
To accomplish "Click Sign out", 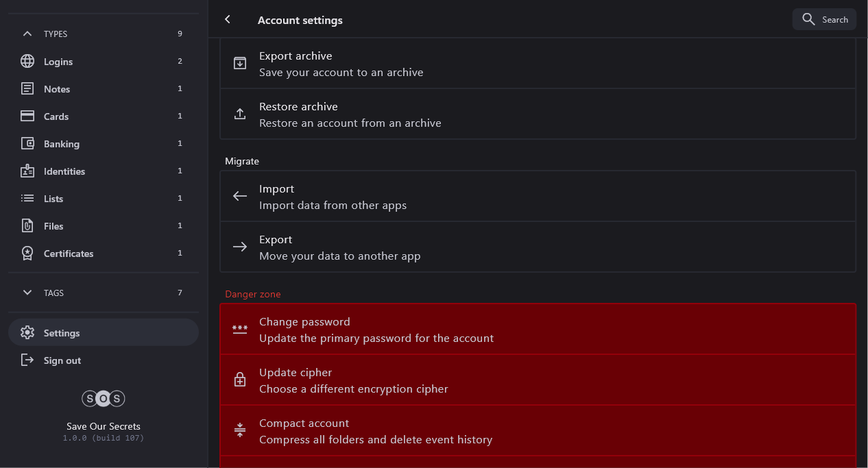I will [x=62, y=360].
